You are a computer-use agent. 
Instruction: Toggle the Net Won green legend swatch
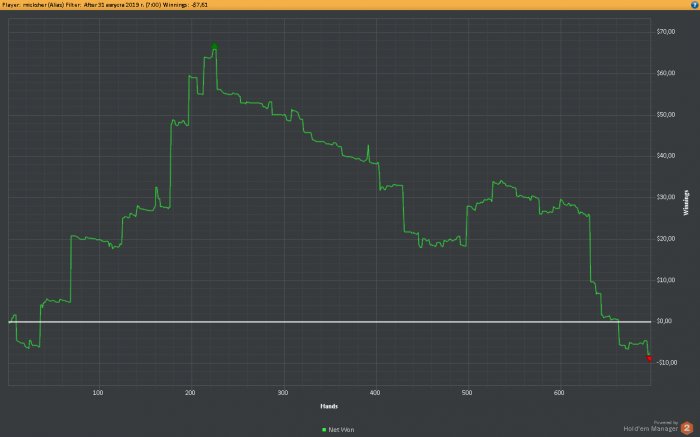point(324,430)
